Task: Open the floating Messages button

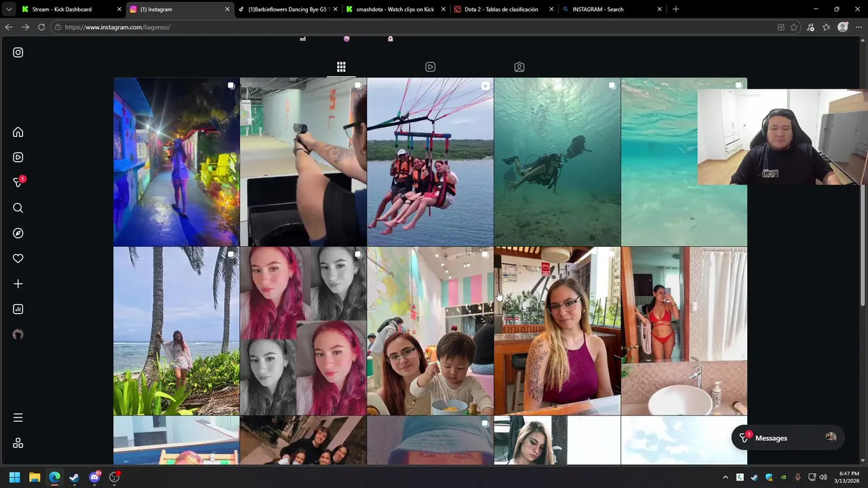Action: (788, 438)
